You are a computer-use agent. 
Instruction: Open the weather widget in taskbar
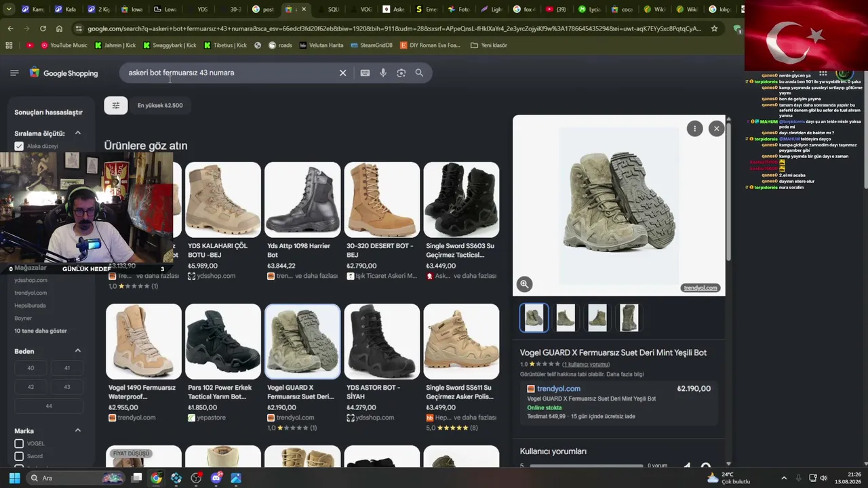(x=728, y=478)
